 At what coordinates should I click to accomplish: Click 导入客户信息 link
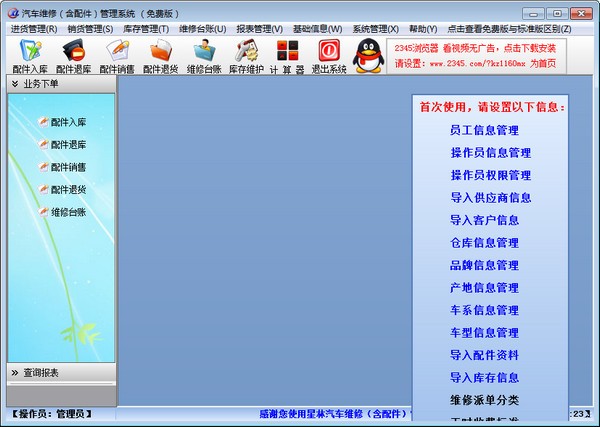(x=484, y=220)
